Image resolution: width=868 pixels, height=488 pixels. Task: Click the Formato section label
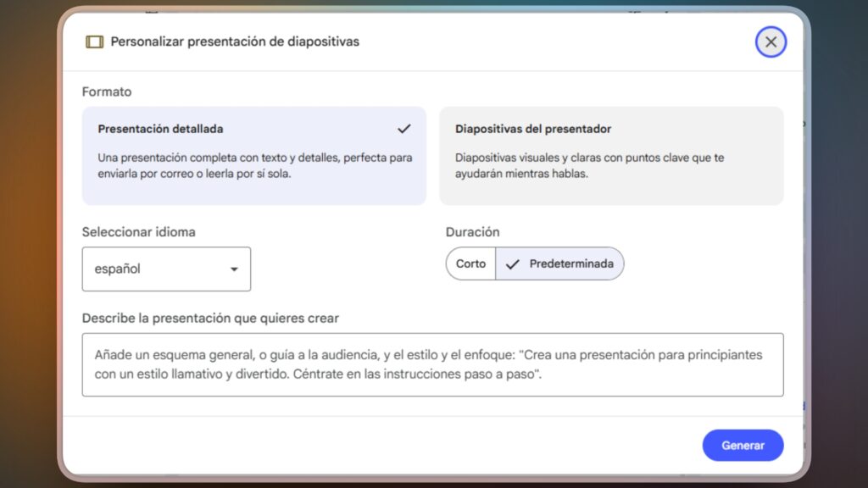pyautogui.click(x=107, y=91)
